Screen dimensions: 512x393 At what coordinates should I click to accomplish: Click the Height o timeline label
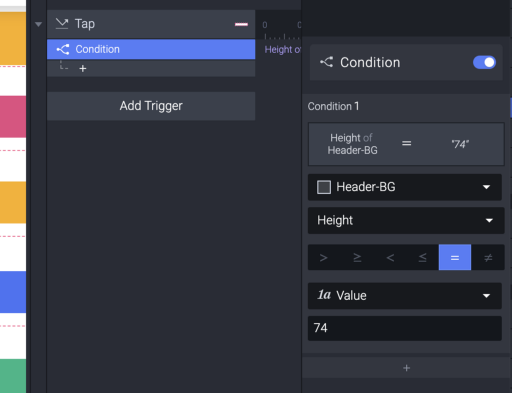pos(283,50)
